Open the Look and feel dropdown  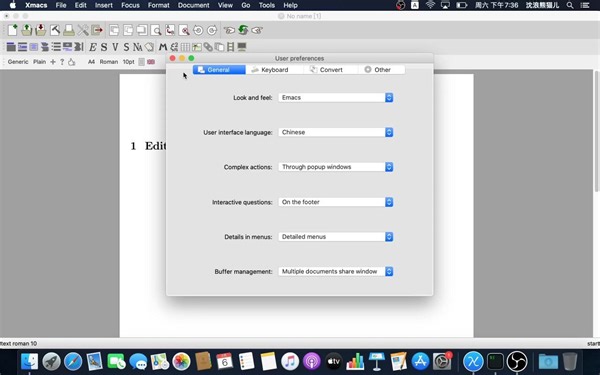click(x=336, y=98)
